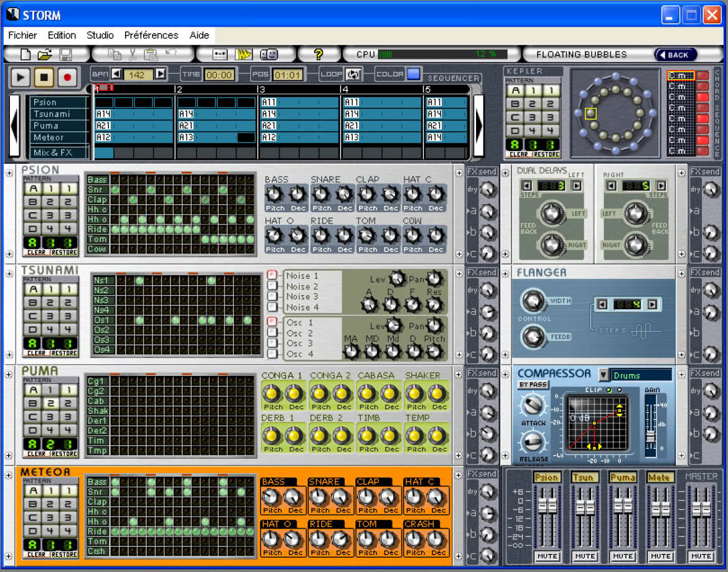This screenshot has width=728, height=572.
Task: Expand the FLANGER effect with its plus button
Action: (506, 274)
